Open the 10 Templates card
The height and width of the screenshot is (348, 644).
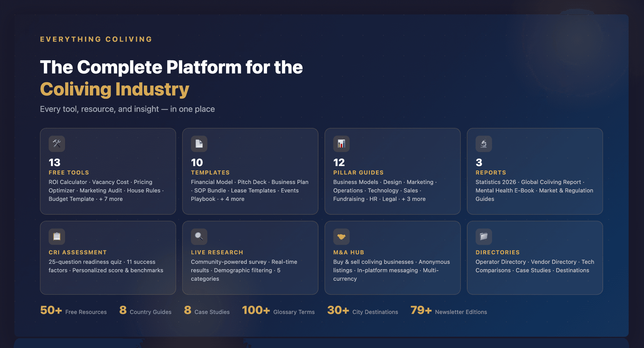coord(250,171)
